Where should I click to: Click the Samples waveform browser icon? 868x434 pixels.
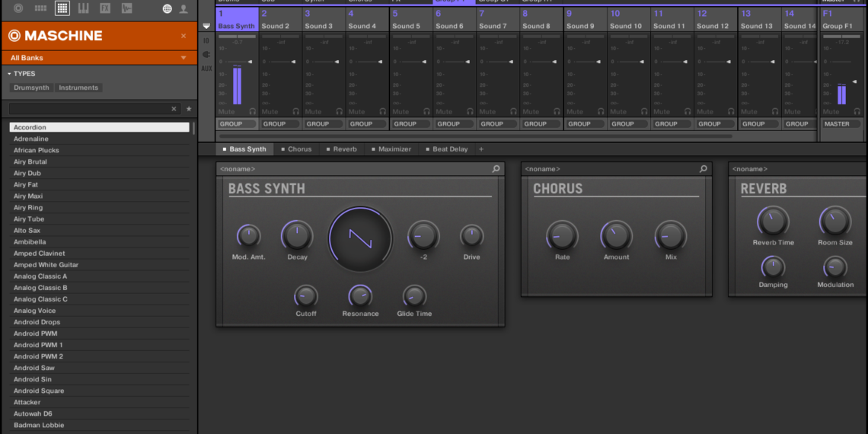click(126, 8)
